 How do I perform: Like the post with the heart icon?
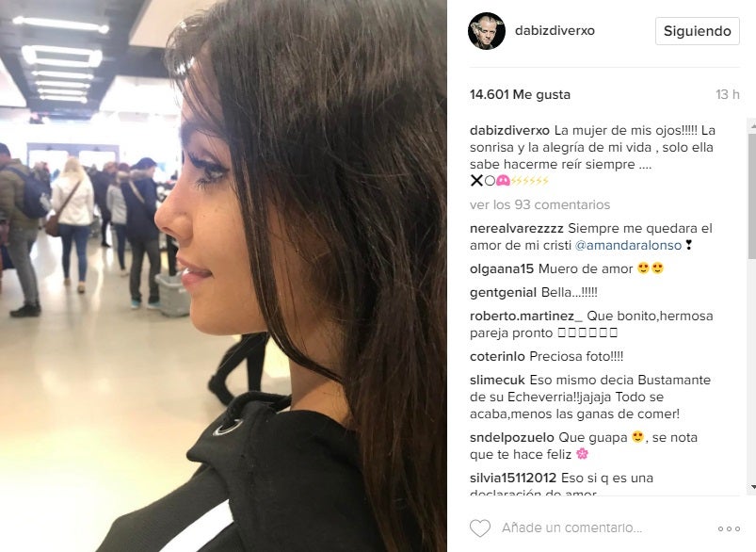coord(480,528)
